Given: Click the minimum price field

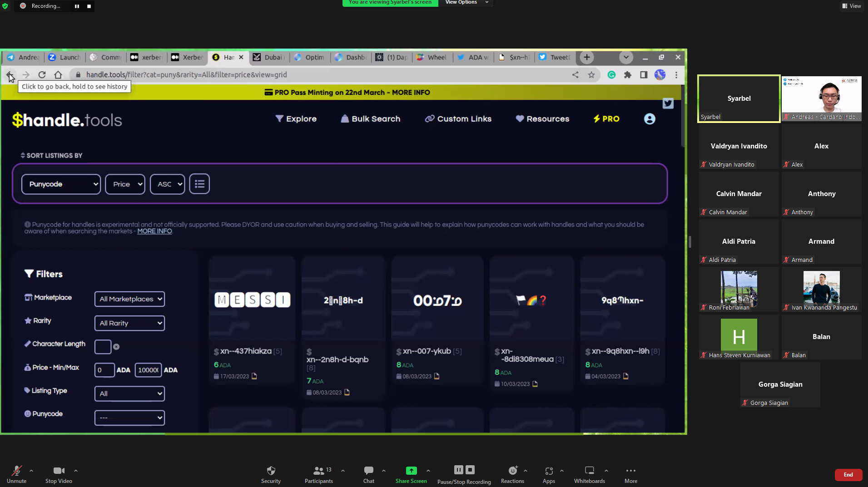Looking at the screenshot, I should pos(104,370).
